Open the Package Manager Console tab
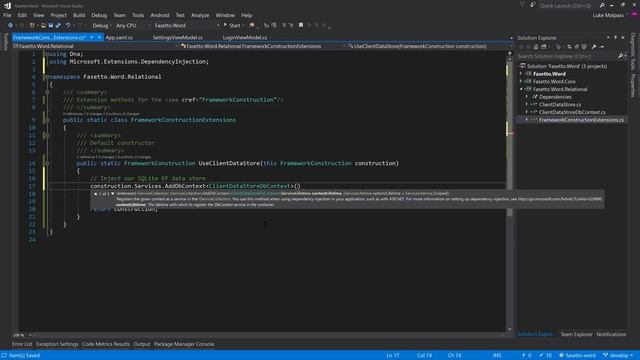The image size is (640, 360). point(184,344)
